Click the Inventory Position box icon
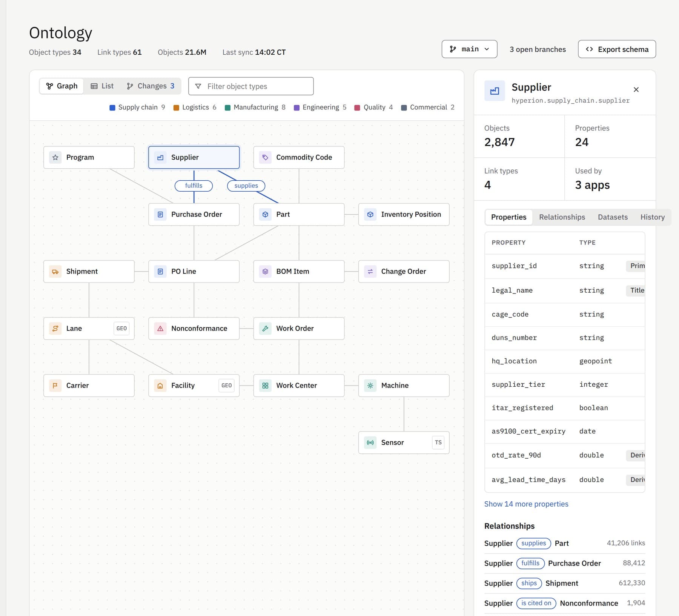Viewport: 679px width, 616px height. pos(370,214)
